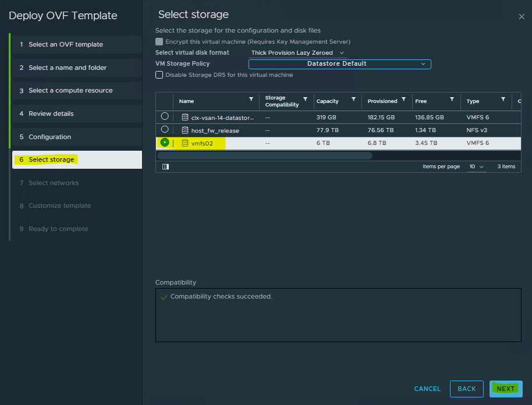Click the clx-vsan-14-datastor name cell
Image resolution: width=532 pixels, height=405 pixels.
[x=222, y=118]
